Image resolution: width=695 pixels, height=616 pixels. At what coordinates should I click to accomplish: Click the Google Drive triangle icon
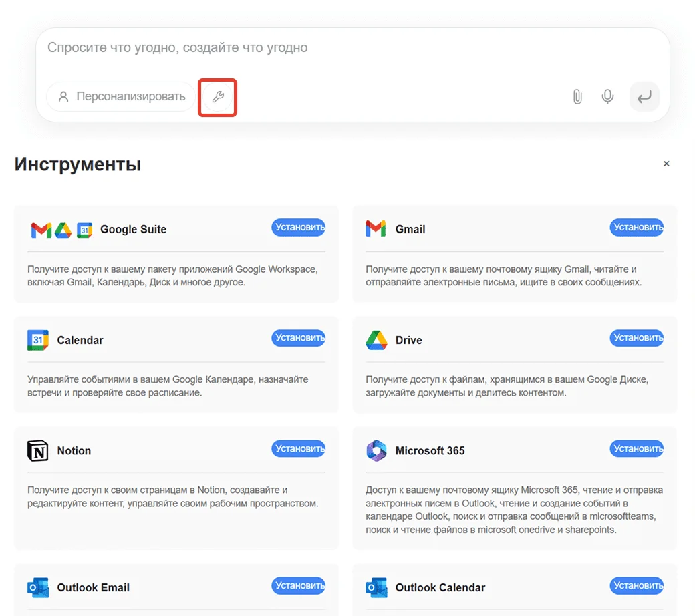(x=376, y=340)
